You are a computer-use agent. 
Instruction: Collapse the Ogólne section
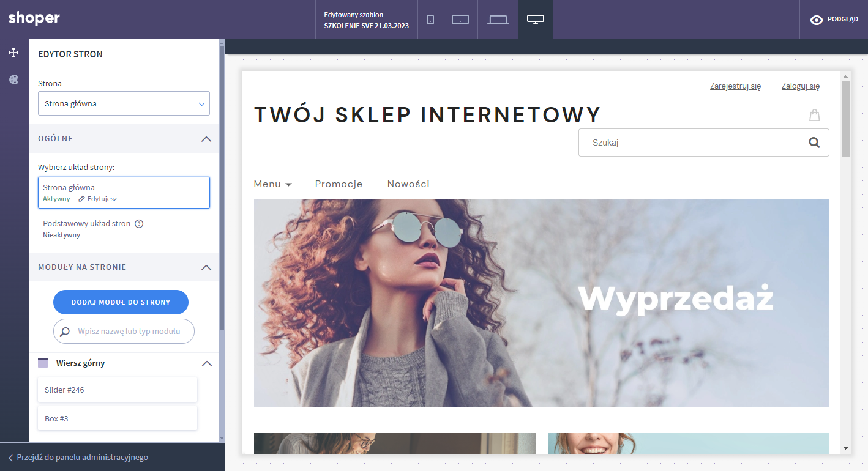(206, 139)
